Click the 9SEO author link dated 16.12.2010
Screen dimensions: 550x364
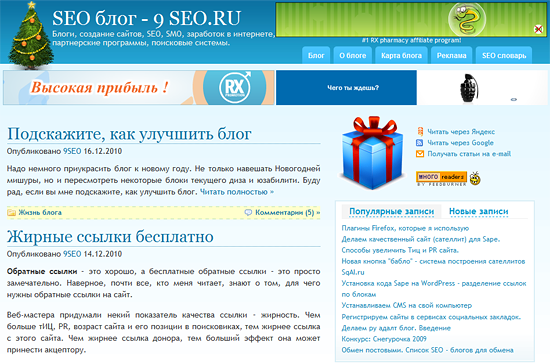[72, 151]
